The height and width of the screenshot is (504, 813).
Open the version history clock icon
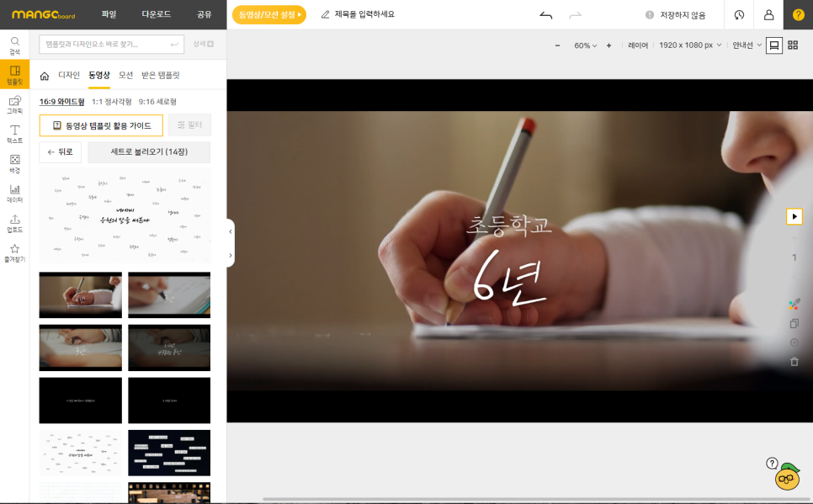coord(739,14)
